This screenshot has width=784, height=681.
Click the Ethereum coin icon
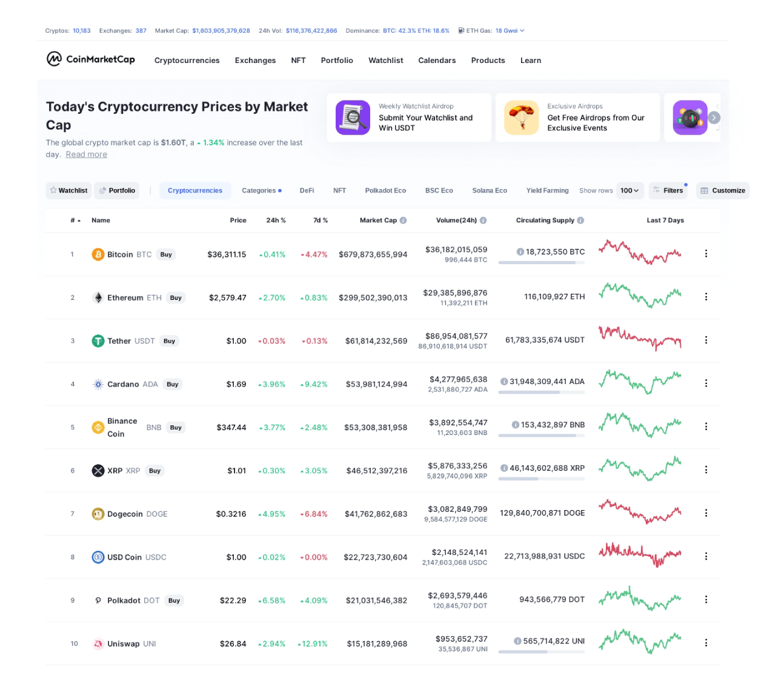click(x=98, y=297)
